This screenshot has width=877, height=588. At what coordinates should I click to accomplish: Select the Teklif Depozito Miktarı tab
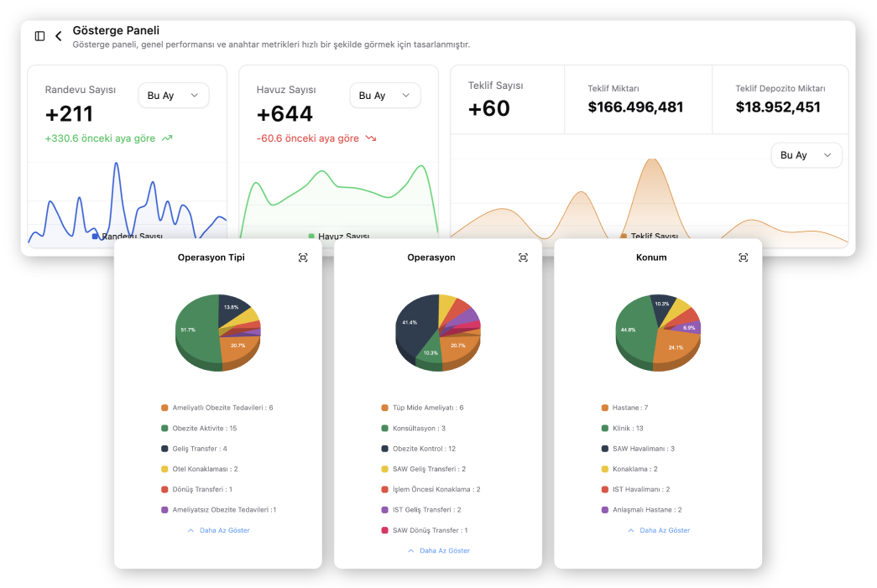click(x=780, y=100)
